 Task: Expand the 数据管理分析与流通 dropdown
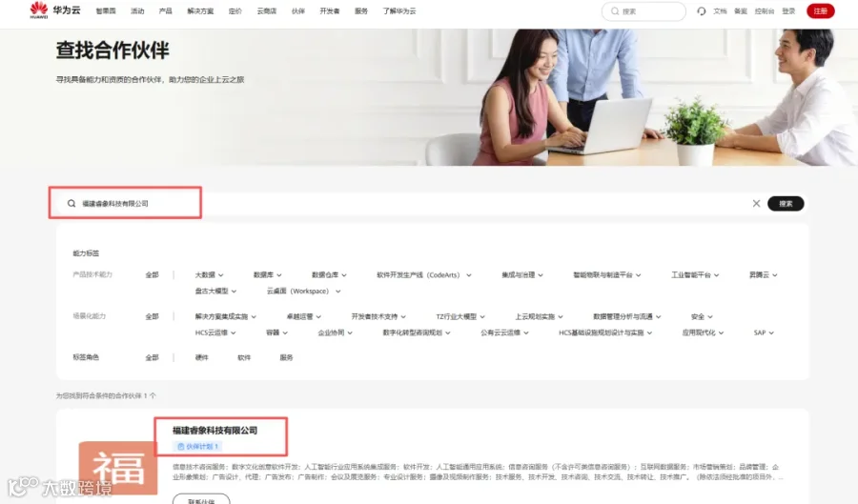point(627,316)
